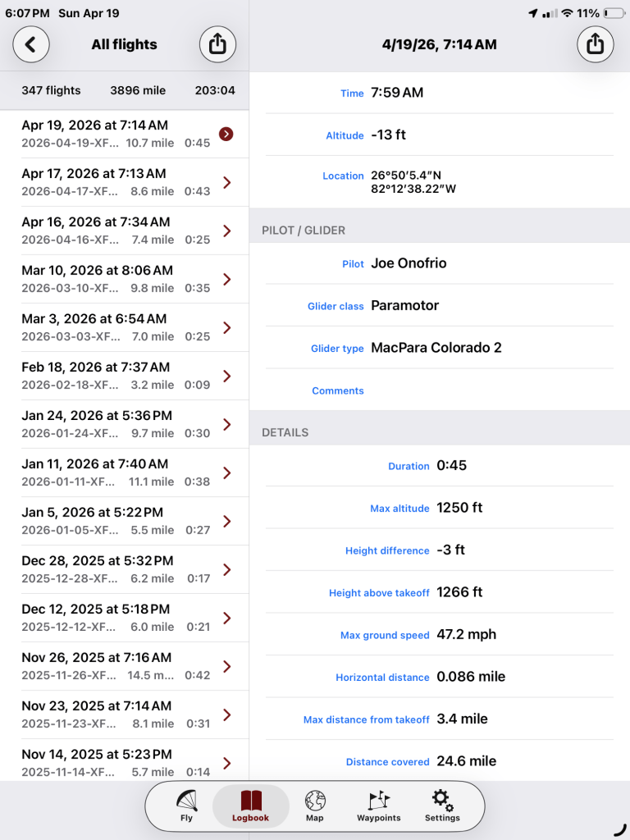Open the Apr 16, 2026 at 7:34 AM flight
The height and width of the screenshot is (840, 630).
pyautogui.click(x=115, y=231)
